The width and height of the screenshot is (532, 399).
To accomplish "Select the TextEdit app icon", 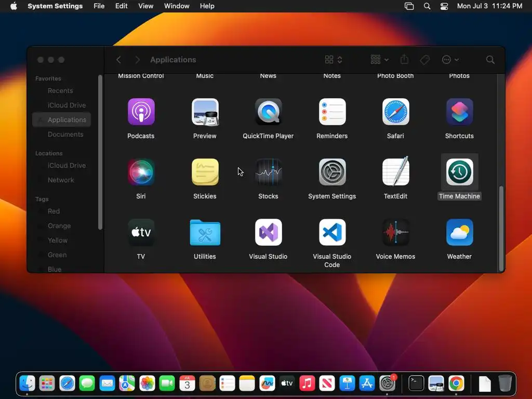I will click(395, 171).
